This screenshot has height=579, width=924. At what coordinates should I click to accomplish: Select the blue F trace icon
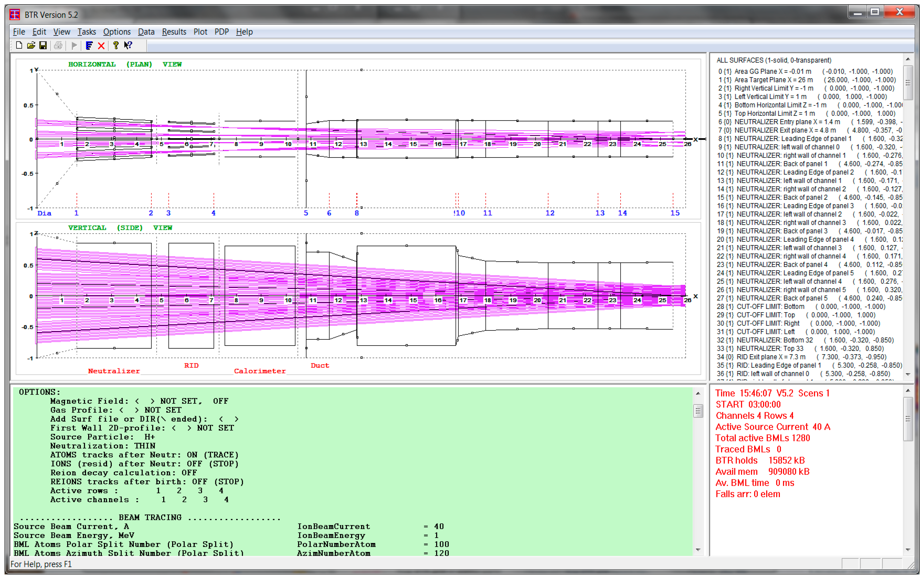89,46
